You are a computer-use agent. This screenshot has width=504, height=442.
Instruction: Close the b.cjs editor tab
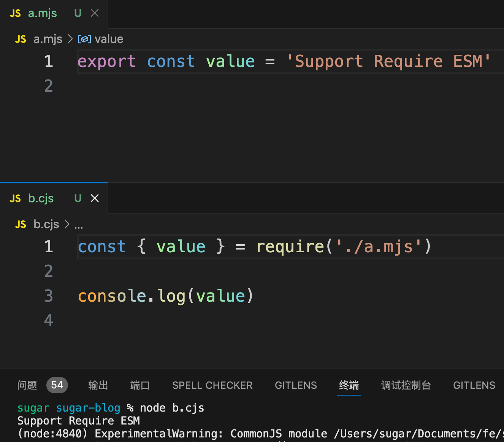tap(95, 198)
